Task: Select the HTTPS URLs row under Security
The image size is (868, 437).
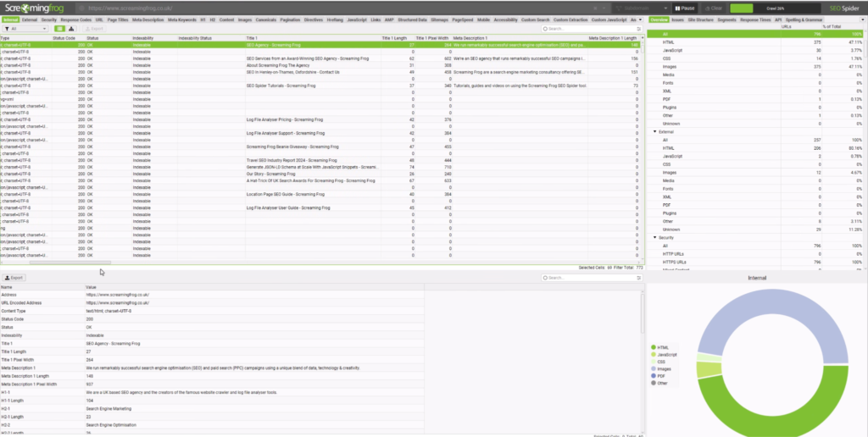Action: click(755, 262)
